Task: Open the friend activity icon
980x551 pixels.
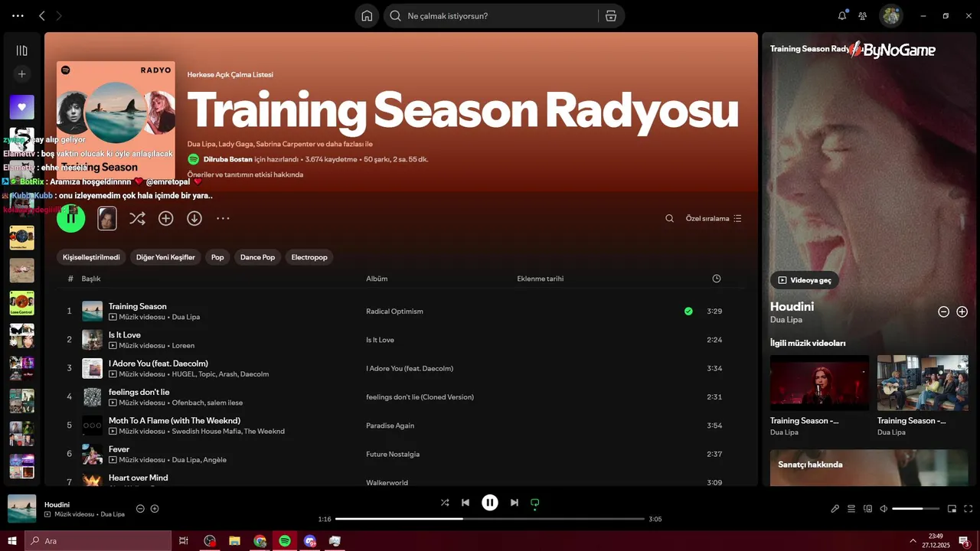Action: pos(863,15)
